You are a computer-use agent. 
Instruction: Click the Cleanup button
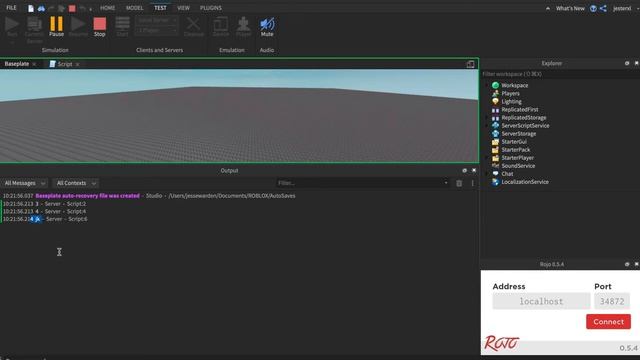193,27
